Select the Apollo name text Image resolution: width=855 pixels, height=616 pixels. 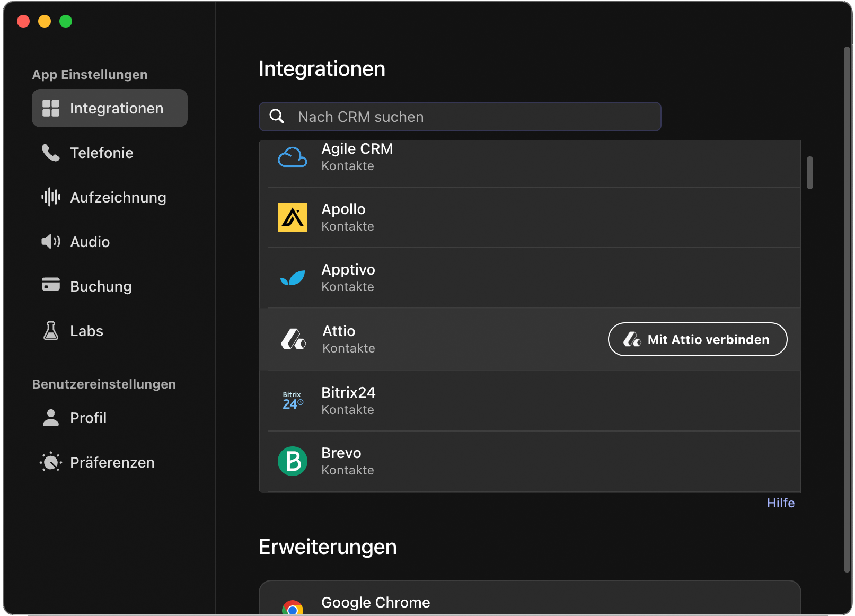(343, 209)
